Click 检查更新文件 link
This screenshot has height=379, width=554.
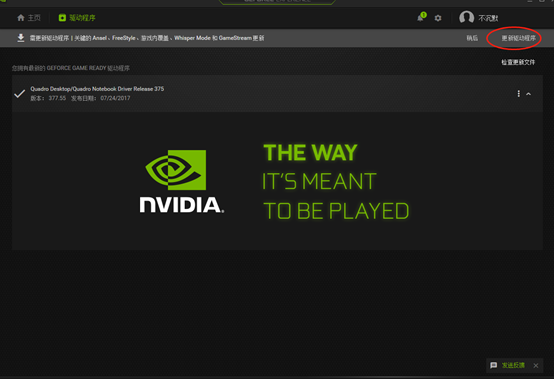(x=518, y=62)
